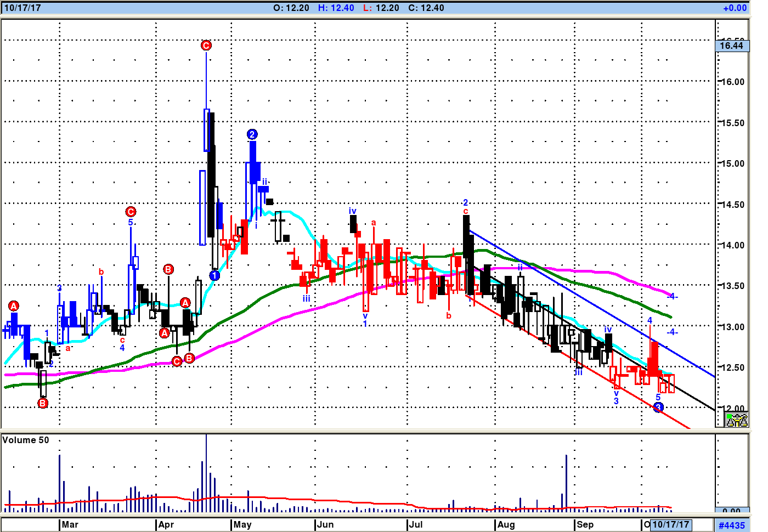Image resolution: width=768 pixels, height=532 pixels.
Task: Select the red circled B marker at the chart's lowest point
Action: pos(43,403)
